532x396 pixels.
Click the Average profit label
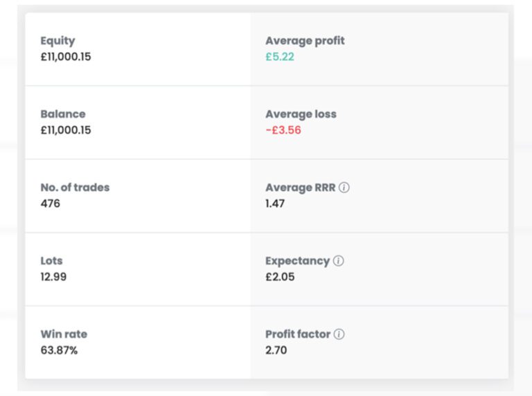pos(305,41)
